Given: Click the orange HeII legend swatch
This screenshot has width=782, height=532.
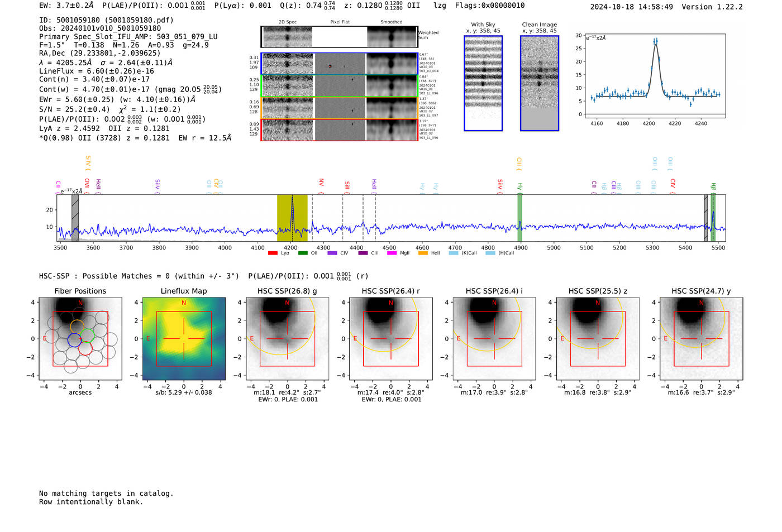Looking at the screenshot, I should pyautogui.click(x=423, y=253).
